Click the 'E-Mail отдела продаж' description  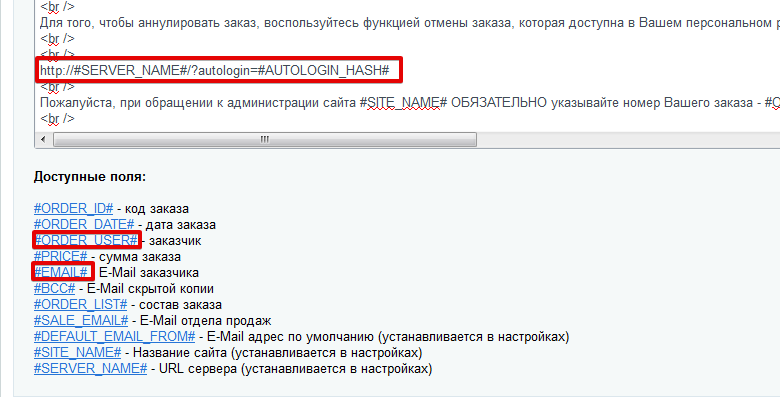pos(205,320)
